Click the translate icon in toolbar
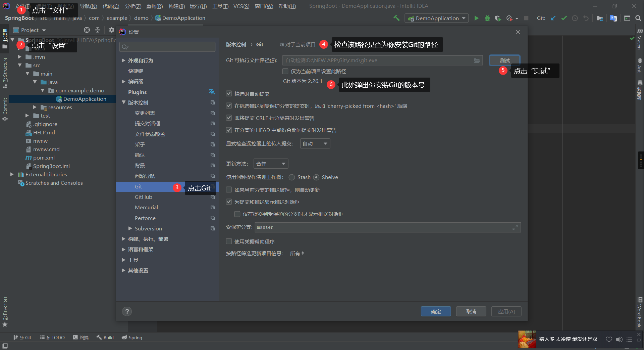This screenshot has height=350, width=644. pos(613,18)
